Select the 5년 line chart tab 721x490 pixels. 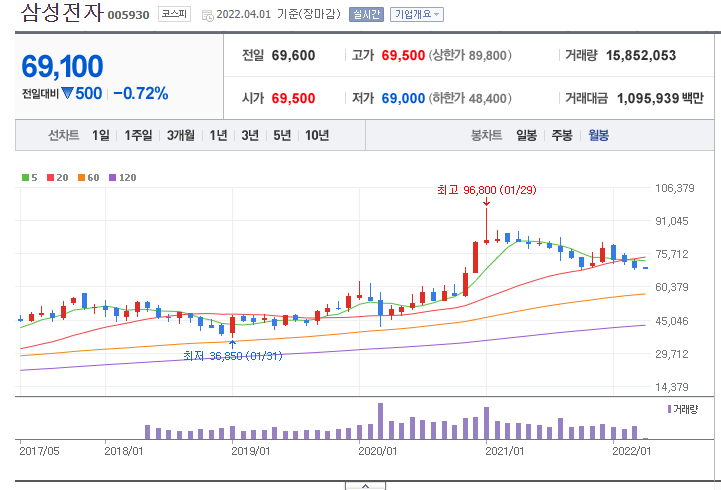click(282, 135)
